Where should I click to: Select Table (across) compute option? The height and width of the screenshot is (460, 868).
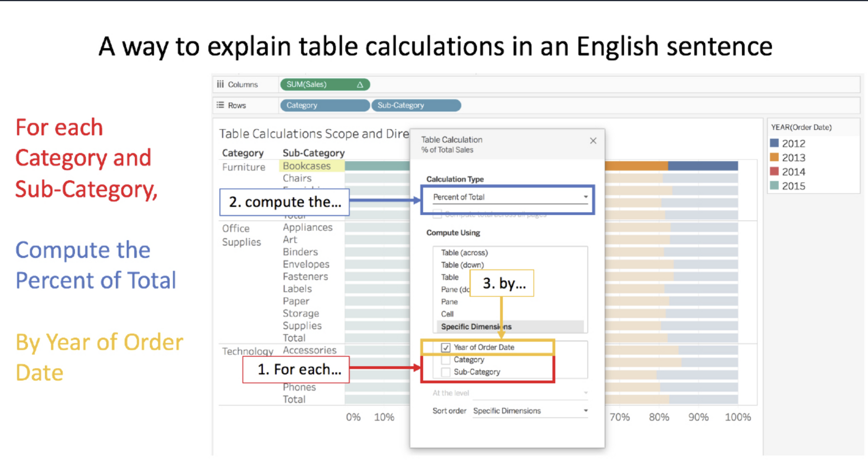pos(464,253)
